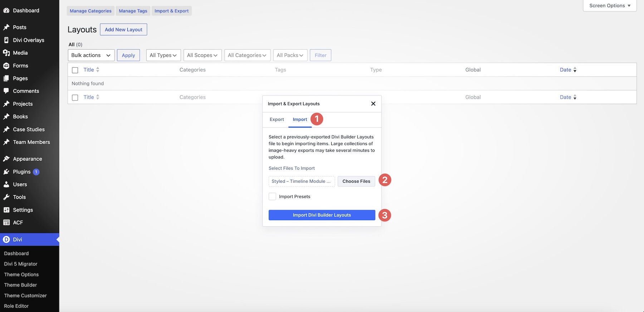
Task: Click the ACF grid icon
Action: 6,223
